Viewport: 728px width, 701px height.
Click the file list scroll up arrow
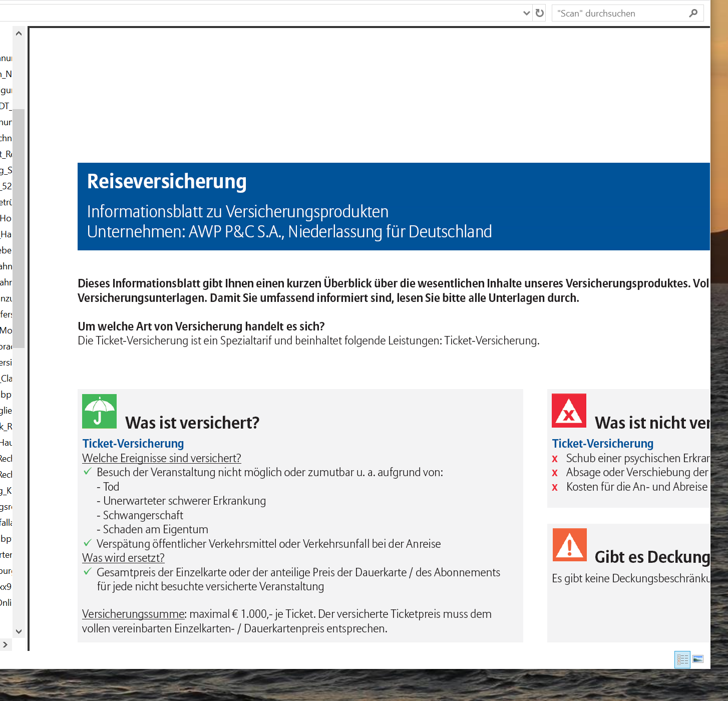[19, 34]
